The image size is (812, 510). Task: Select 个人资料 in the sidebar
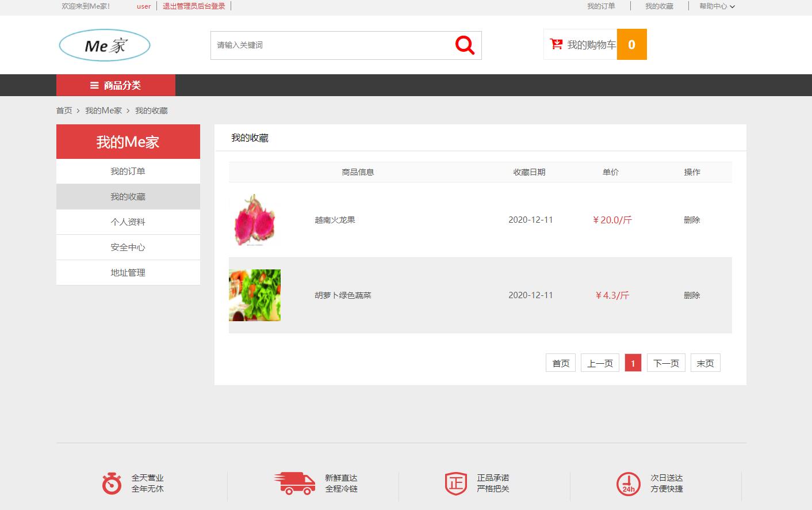pyautogui.click(x=128, y=222)
